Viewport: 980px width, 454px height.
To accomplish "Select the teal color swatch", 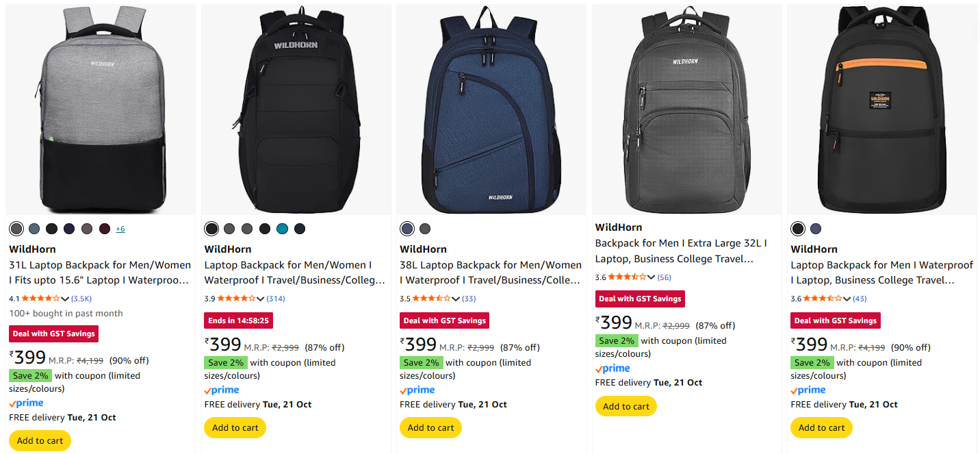I will (x=282, y=229).
